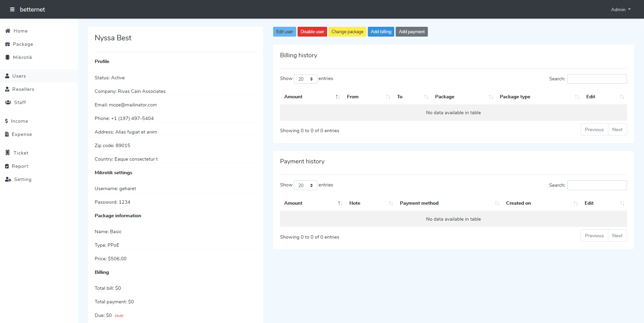Open the hamburger navigation menu

12,9
